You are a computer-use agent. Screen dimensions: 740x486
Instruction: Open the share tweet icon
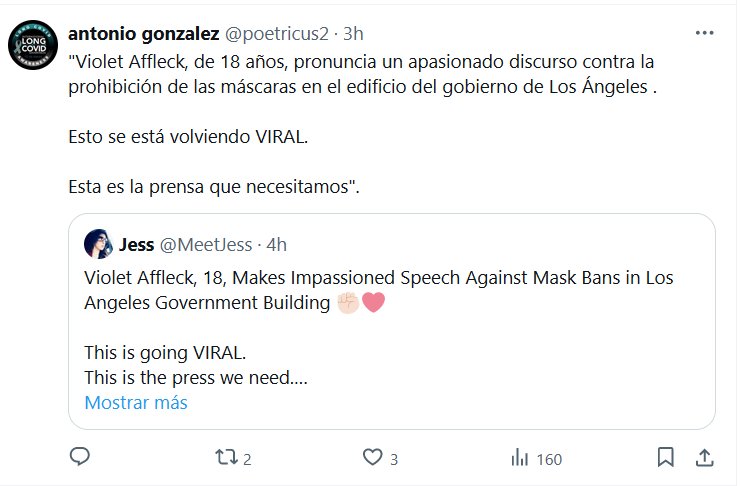704,458
